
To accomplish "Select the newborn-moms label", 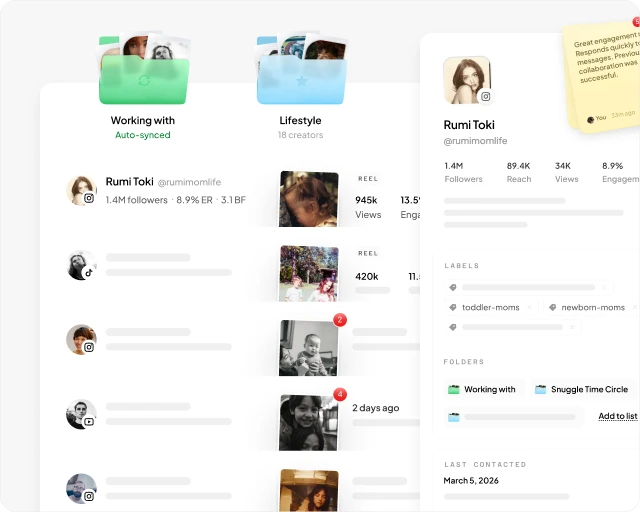I will point(593,307).
